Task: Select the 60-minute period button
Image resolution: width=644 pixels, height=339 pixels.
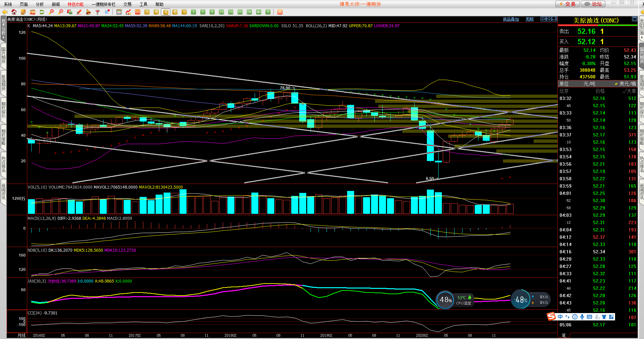Action: [x=240, y=12]
